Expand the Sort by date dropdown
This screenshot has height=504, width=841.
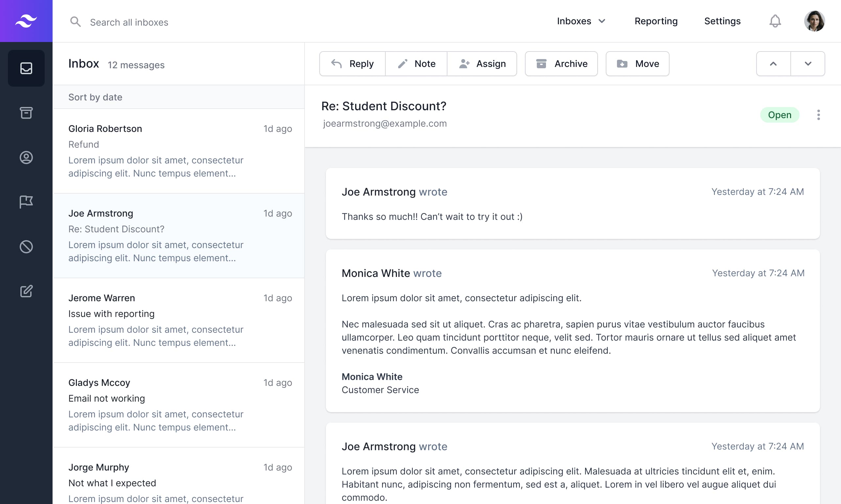coord(95,96)
